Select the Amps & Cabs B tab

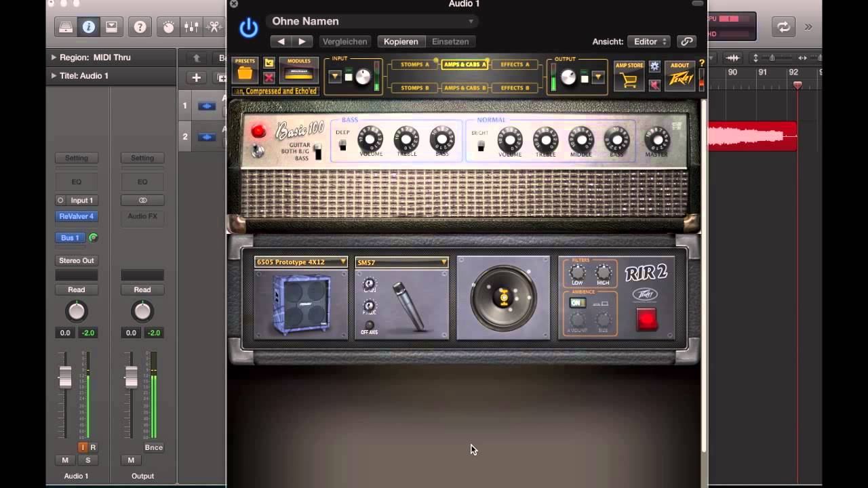click(x=465, y=87)
